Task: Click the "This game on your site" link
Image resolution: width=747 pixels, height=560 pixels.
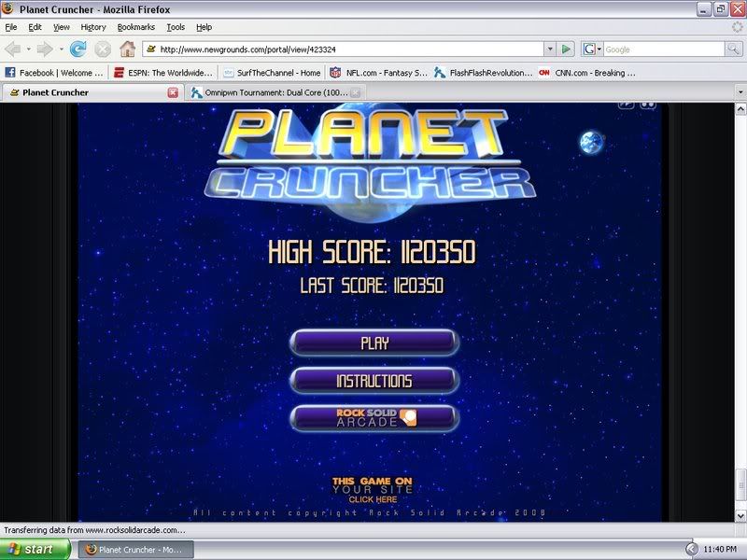Action: click(372, 490)
